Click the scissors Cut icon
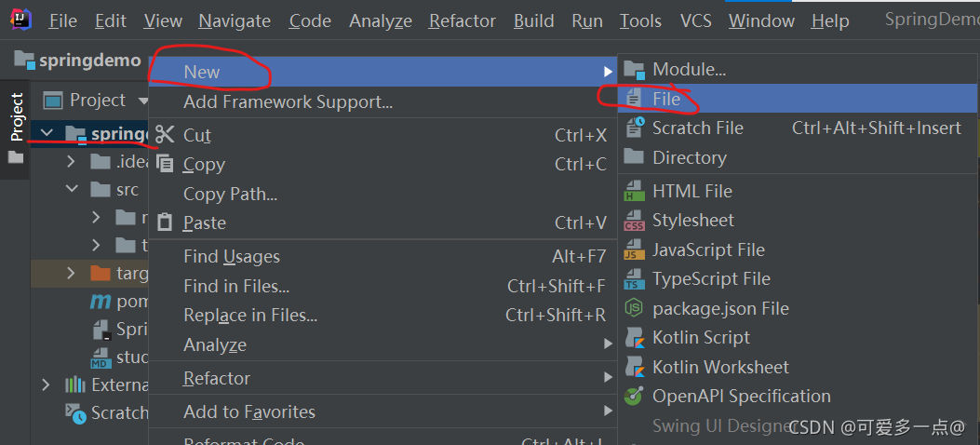980x445 pixels. (165, 135)
